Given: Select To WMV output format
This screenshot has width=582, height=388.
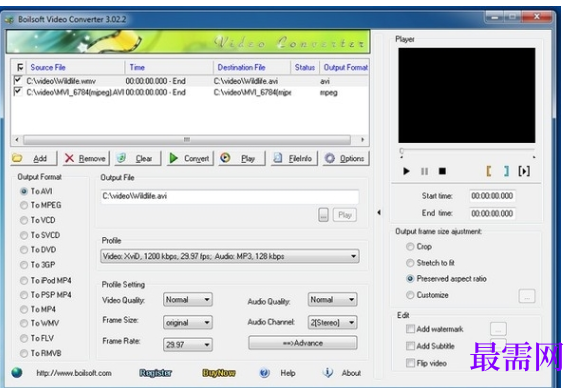Looking at the screenshot, I should pyautogui.click(x=24, y=323).
